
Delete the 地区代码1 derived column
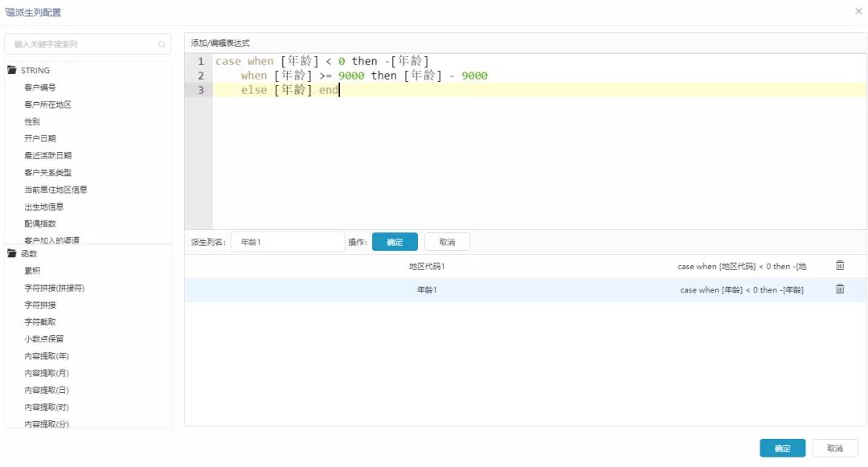click(x=840, y=265)
